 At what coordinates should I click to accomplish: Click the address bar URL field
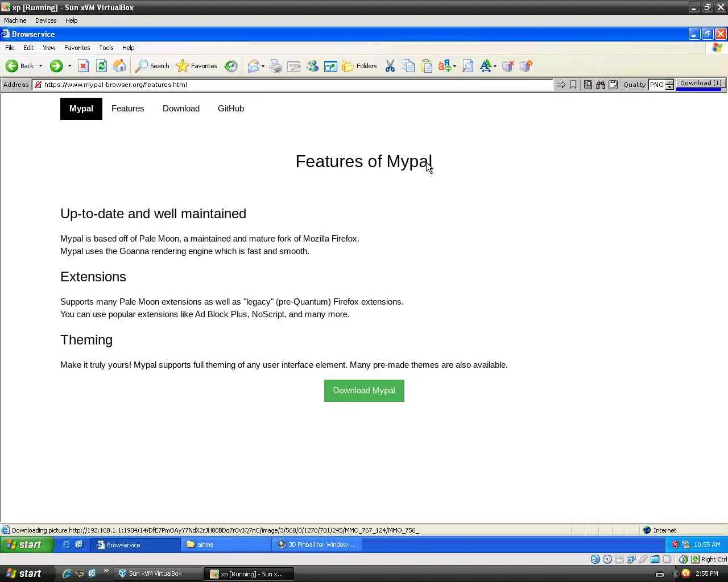[293, 85]
